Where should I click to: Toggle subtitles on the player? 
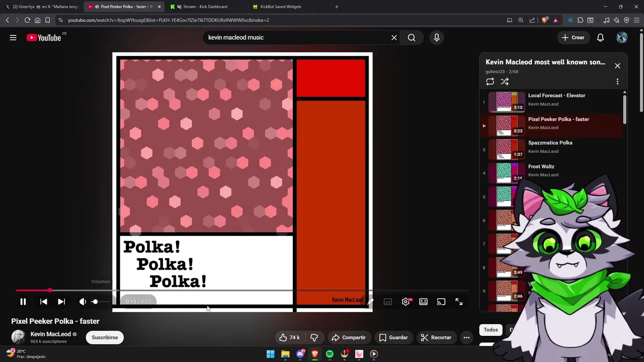[x=388, y=302]
